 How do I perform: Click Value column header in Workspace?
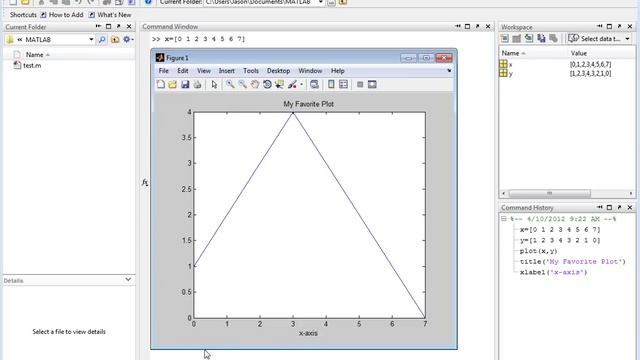click(578, 53)
